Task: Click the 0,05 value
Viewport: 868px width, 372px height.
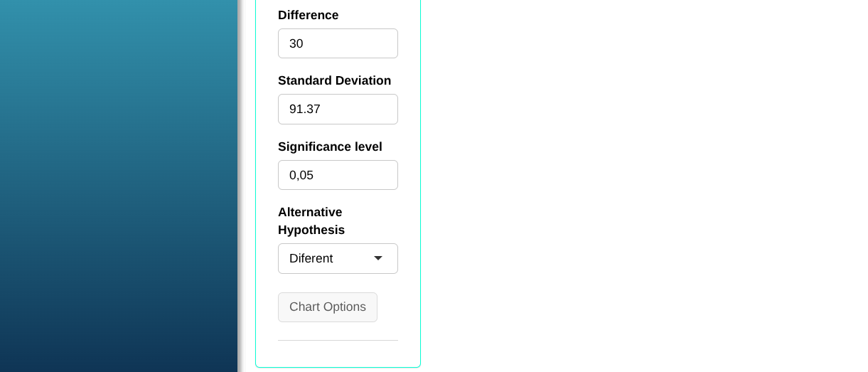Action: (x=301, y=175)
